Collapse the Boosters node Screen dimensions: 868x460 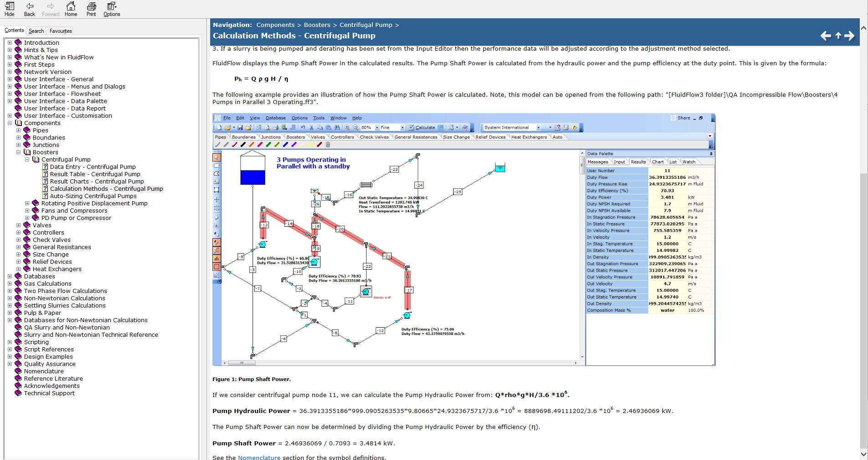[18, 152]
